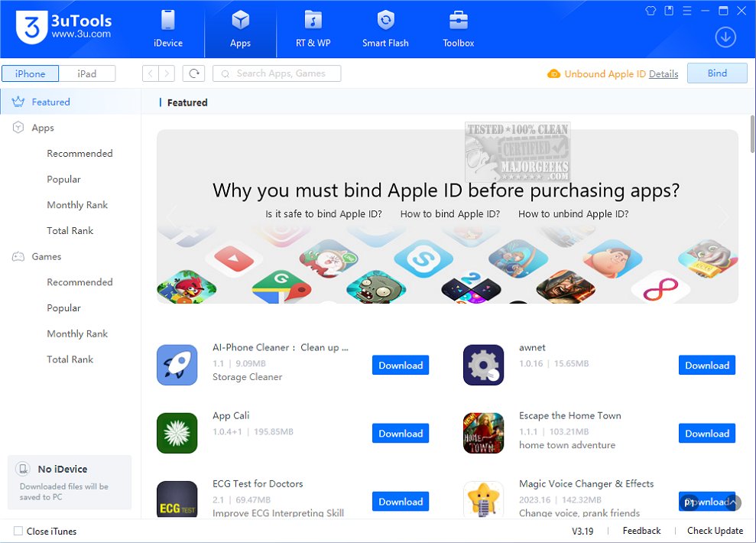Expand the Apps category label
This screenshot has height=543, width=756.
(x=43, y=128)
